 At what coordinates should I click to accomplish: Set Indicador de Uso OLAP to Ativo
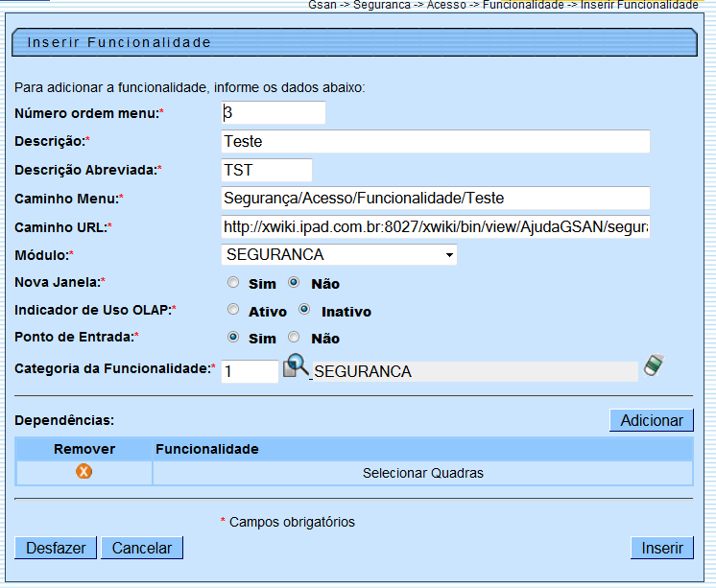pos(233,310)
